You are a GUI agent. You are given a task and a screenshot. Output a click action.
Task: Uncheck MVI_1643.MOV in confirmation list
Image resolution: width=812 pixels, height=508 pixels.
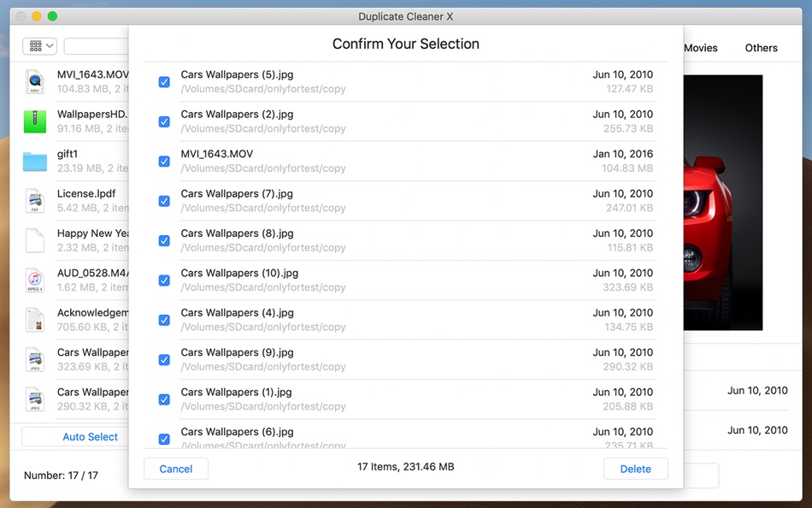[x=164, y=162]
